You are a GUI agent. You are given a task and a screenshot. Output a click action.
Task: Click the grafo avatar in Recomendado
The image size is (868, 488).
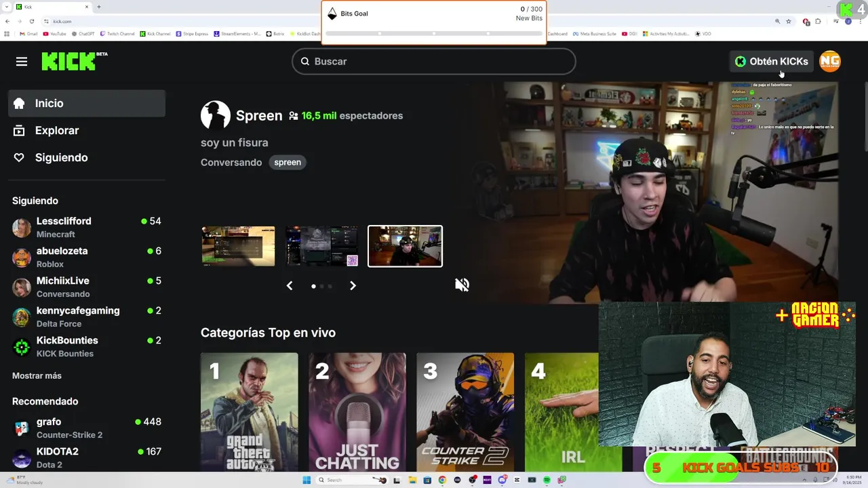[x=22, y=428]
